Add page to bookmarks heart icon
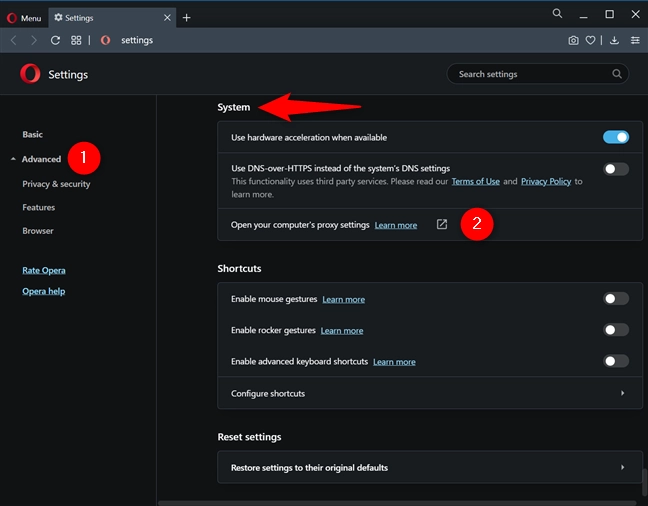Image resolution: width=648 pixels, height=506 pixels. coord(591,40)
